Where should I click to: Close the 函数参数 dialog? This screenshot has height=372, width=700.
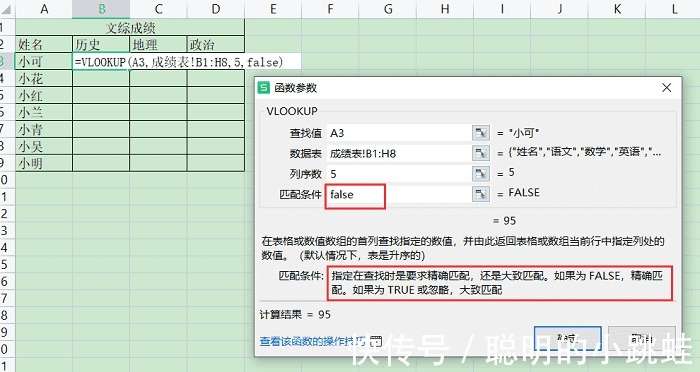667,88
